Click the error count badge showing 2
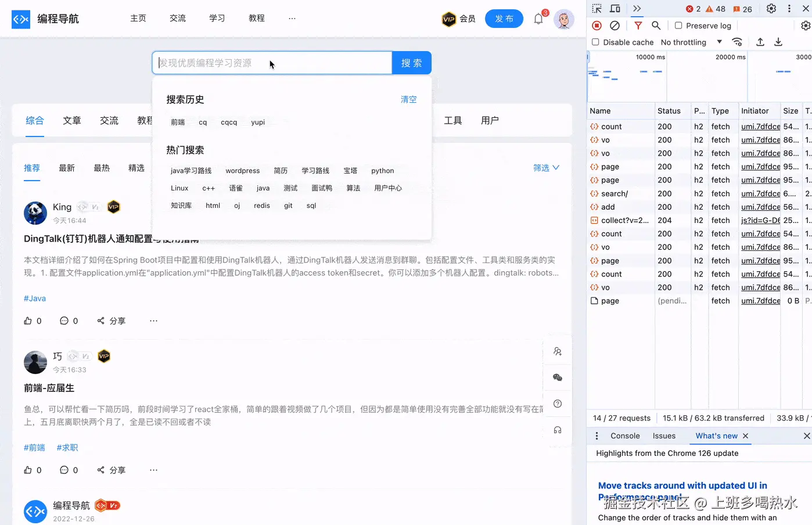The width and height of the screenshot is (812, 525). [x=693, y=9]
